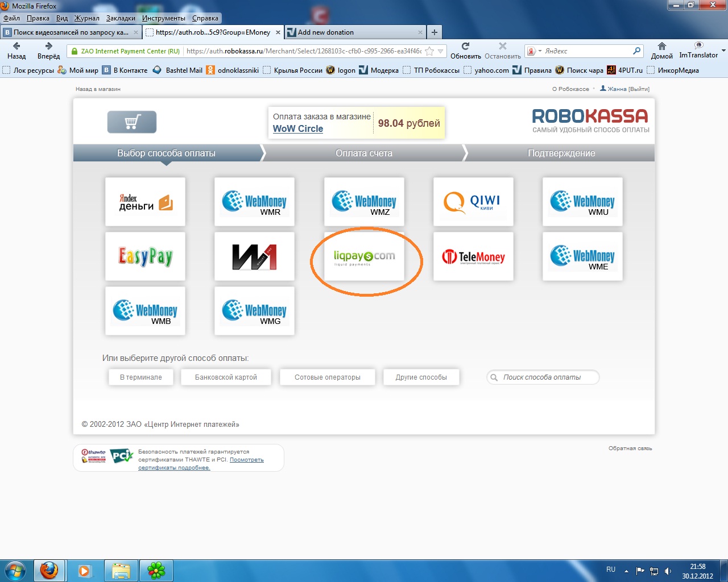Open Firefox from the taskbar
This screenshot has width=728, height=582.
(49, 570)
